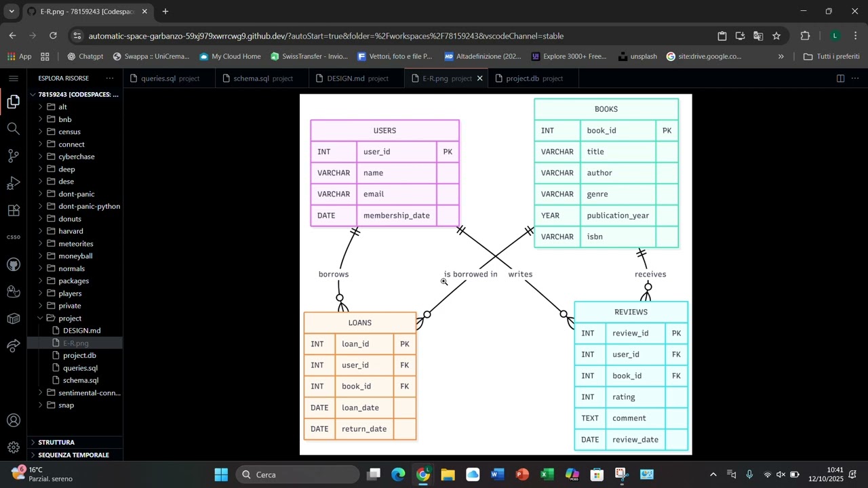Open the Explorer view in activity bar
Screen dimensions: 868x488
pyautogui.click(x=14, y=102)
